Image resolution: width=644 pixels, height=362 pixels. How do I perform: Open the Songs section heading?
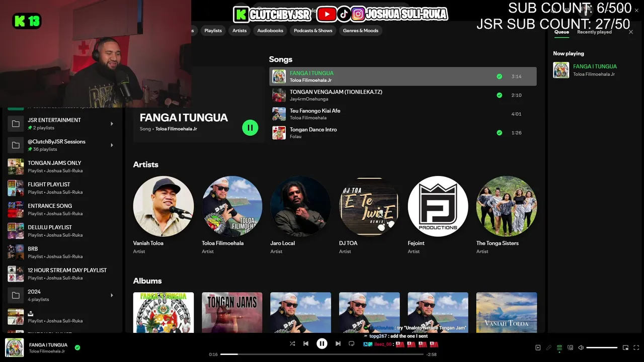click(x=280, y=59)
